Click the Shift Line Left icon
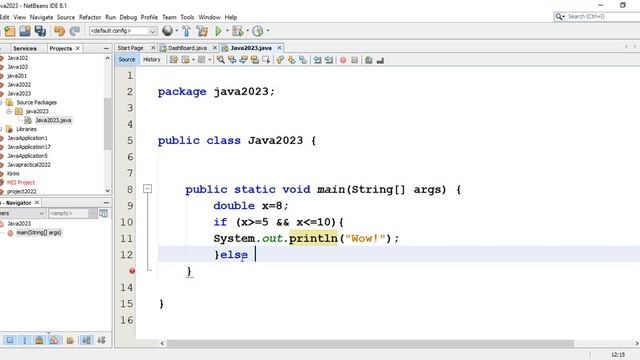640x360 pixels. (x=318, y=60)
